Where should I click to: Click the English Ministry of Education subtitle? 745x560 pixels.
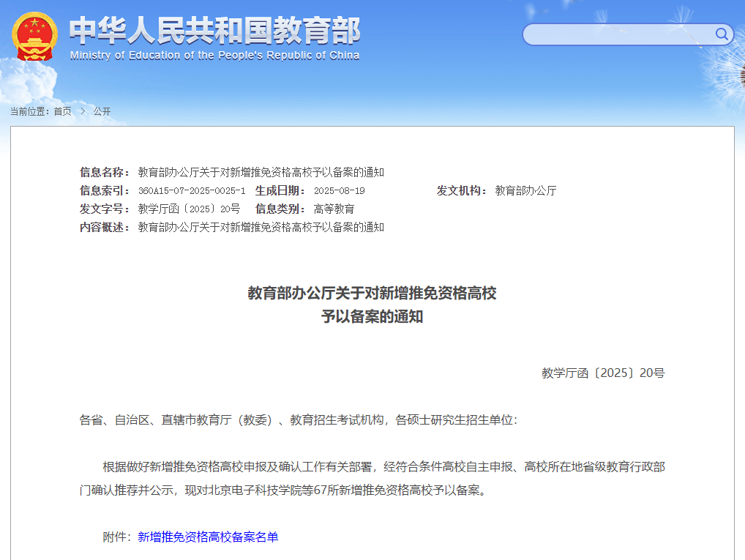pyautogui.click(x=214, y=55)
